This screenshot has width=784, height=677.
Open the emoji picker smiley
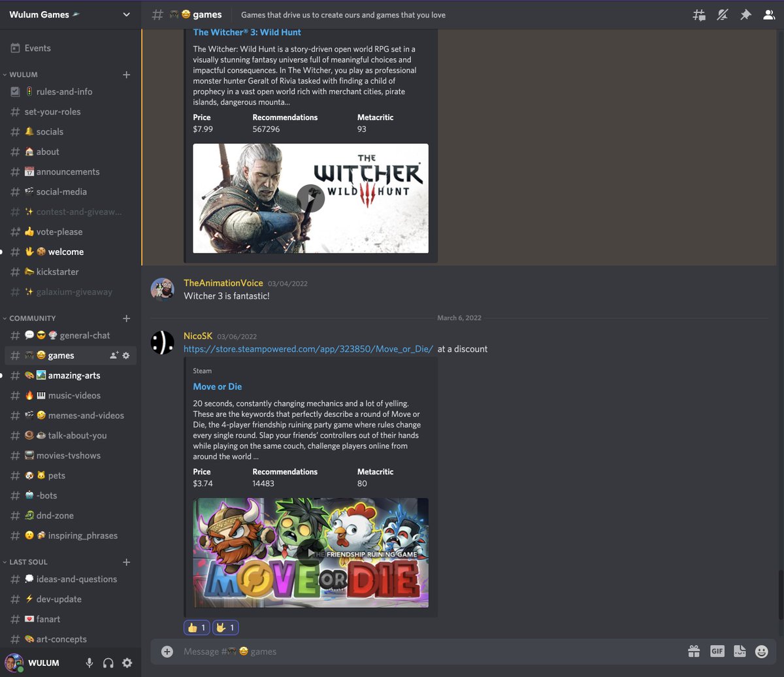(762, 651)
